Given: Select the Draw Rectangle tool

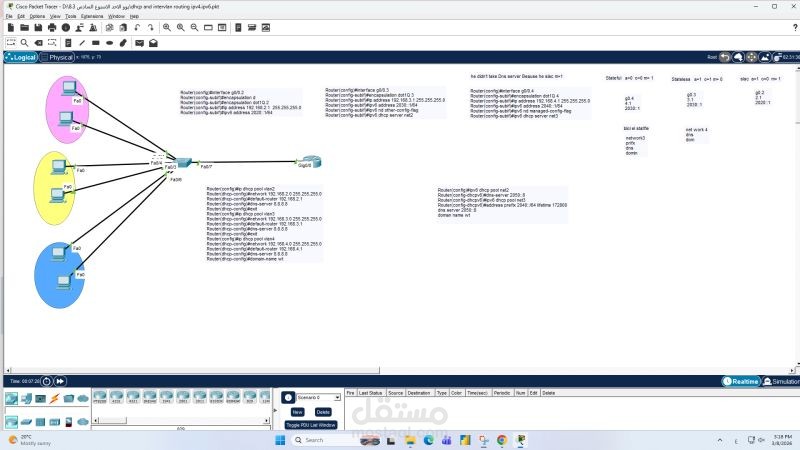Looking at the screenshot, I should pyautogui.click(x=95, y=43).
